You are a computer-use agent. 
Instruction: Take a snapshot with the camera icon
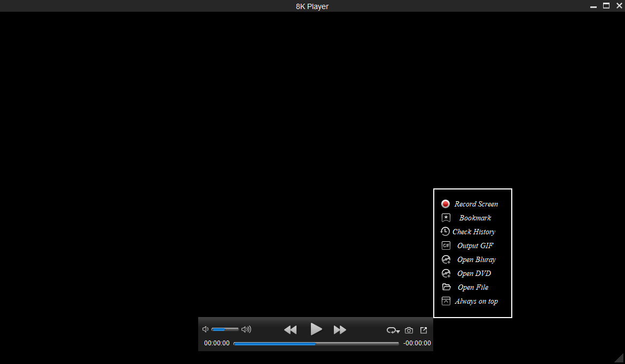pos(409,330)
